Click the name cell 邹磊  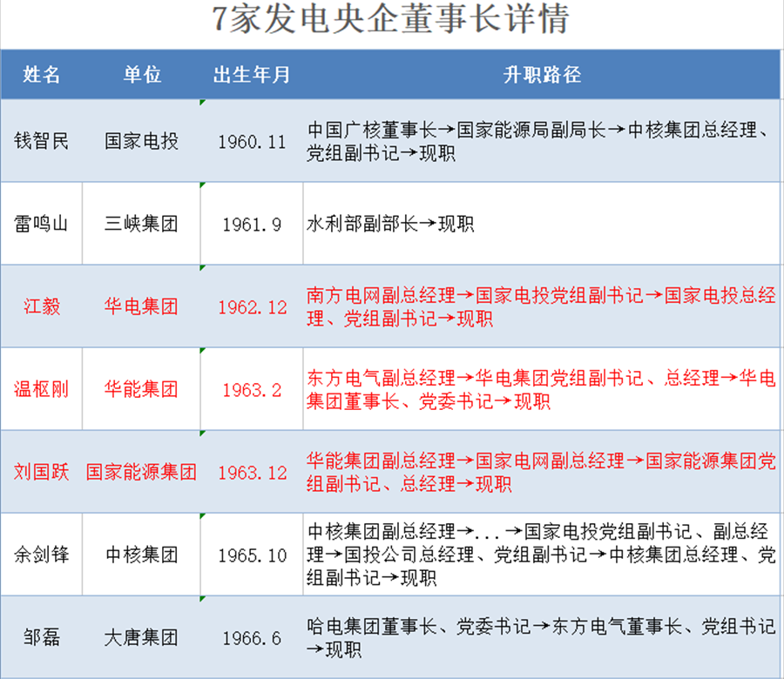coord(42,637)
